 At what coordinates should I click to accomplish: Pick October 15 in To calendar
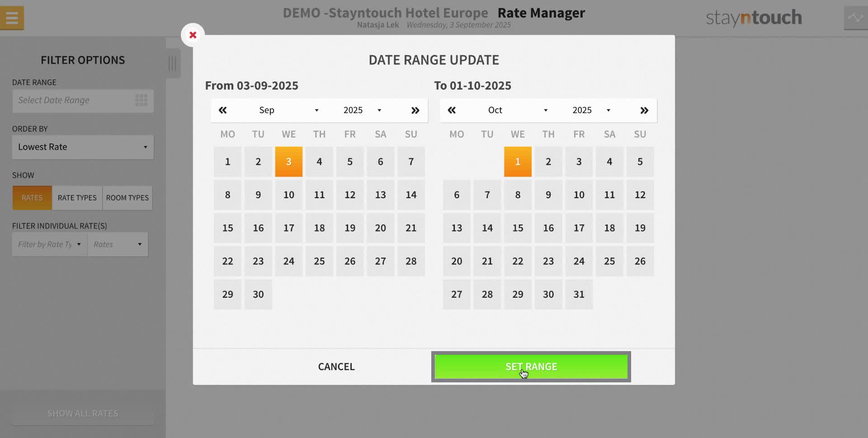coord(518,228)
